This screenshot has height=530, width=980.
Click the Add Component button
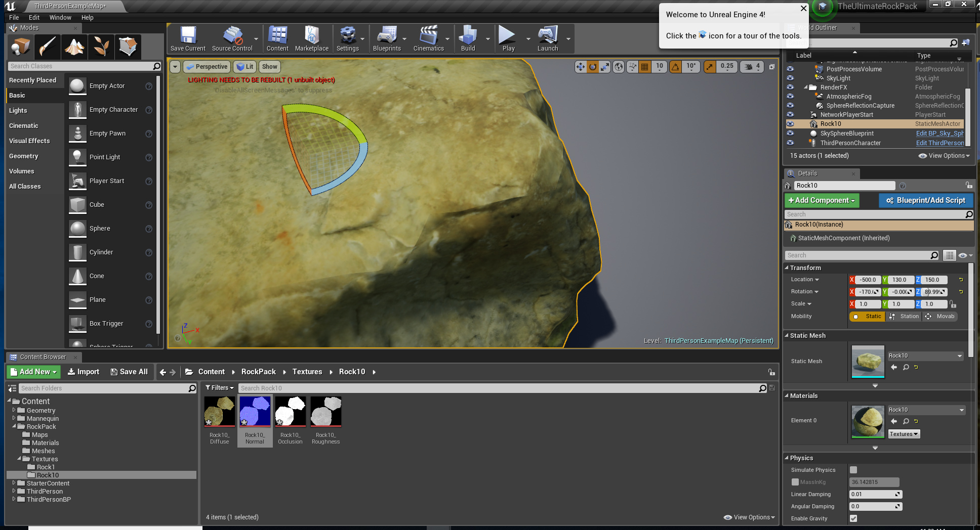click(x=821, y=200)
